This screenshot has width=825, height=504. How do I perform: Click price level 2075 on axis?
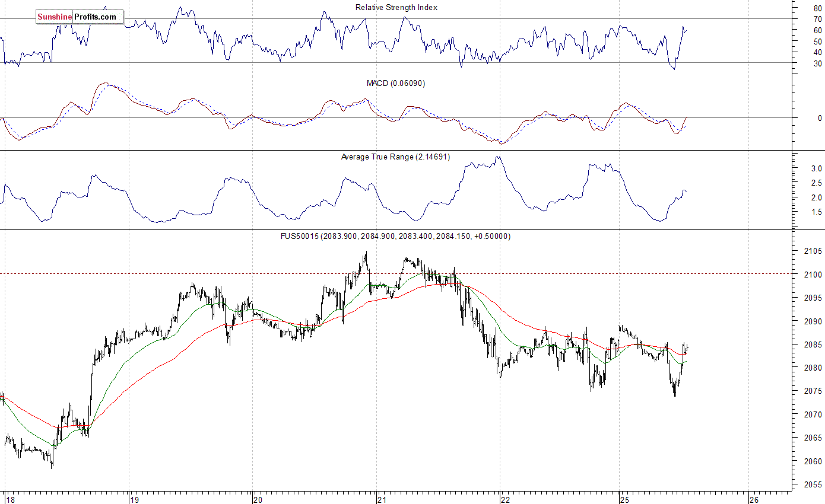pyautogui.click(x=813, y=391)
